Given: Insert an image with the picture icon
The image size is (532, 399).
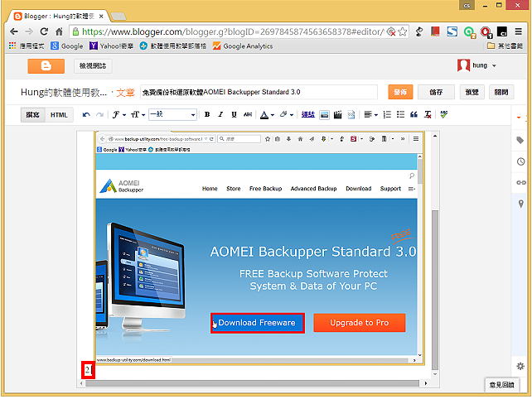Looking at the screenshot, I should pos(324,114).
